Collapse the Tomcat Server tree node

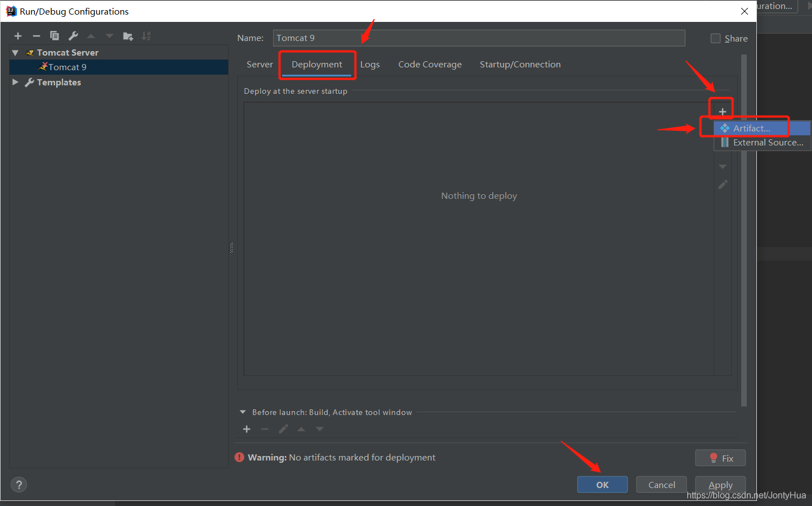[x=15, y=52]
